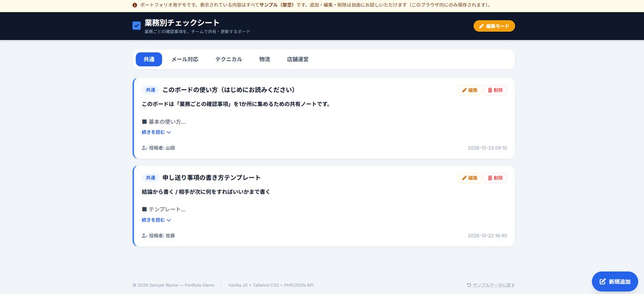
Task: Click the author icon beside 投稿者: 山田
Action: pos(145,148)
